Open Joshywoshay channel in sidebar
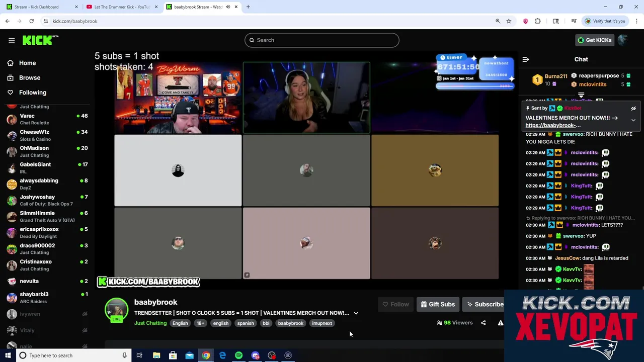Viewport: 644px width, 362px height. click(46, 200)
